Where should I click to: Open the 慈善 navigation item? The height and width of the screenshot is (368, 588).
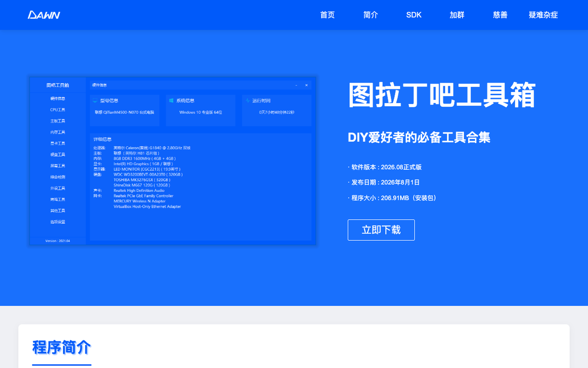click(x=500, y=15)
